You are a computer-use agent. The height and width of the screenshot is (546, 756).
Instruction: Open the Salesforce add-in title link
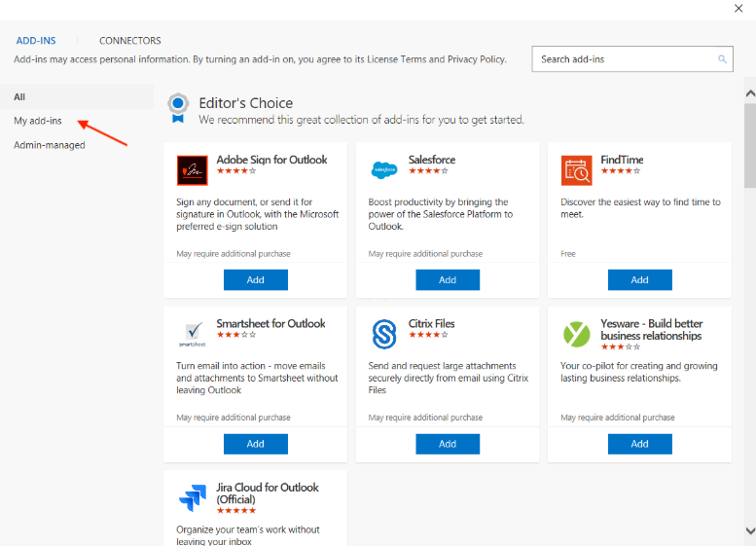click(432, 160)
